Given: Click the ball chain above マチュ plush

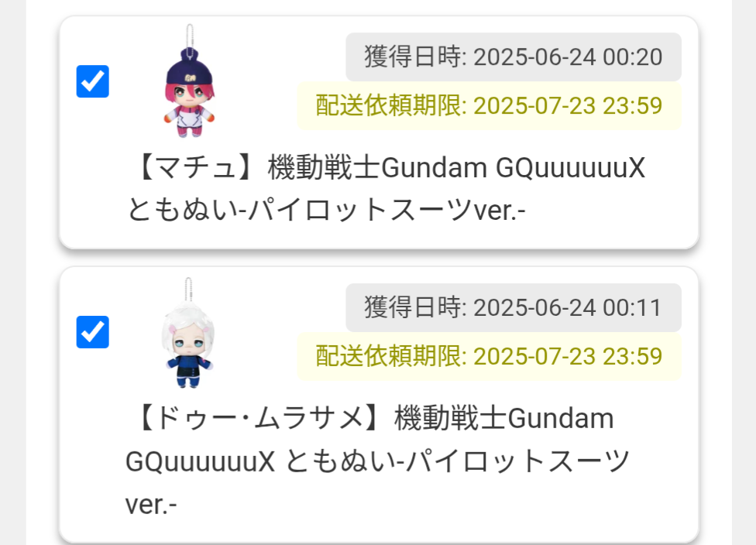Looking at the screenshot, I should (x=190, y=37).
